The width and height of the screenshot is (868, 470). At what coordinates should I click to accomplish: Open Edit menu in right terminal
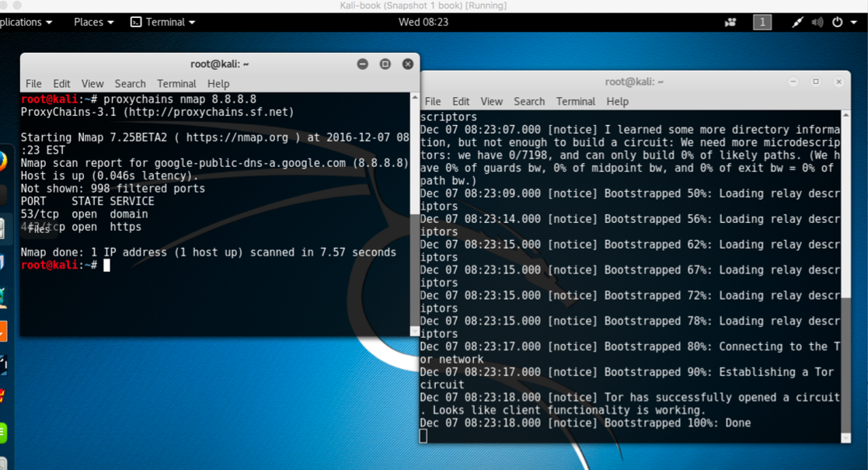click(x=461, y=101)
